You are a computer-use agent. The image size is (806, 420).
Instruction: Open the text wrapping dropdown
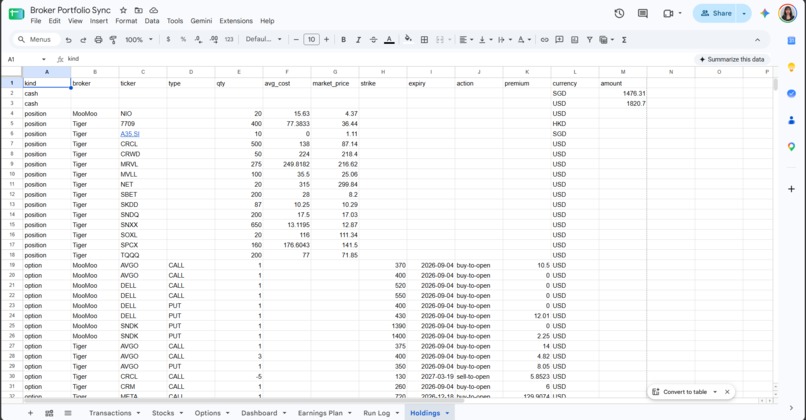[x=504, y=40]
